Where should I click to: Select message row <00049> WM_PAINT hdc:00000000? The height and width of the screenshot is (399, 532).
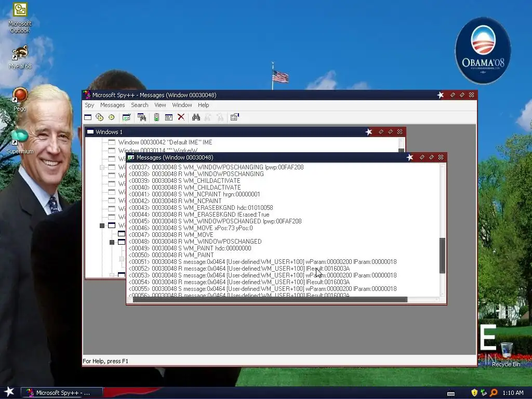point(190,248)
